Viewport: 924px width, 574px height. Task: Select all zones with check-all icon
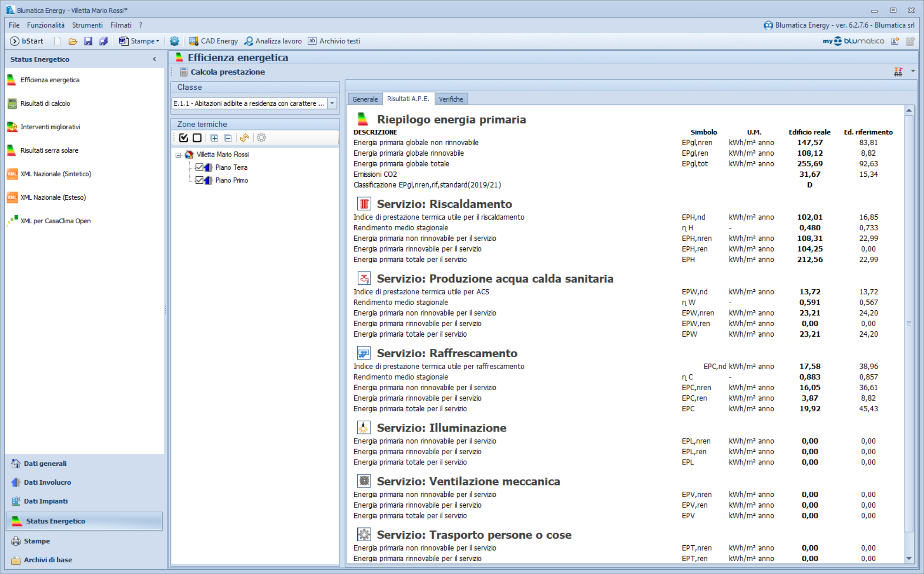[x=184, y=138]
